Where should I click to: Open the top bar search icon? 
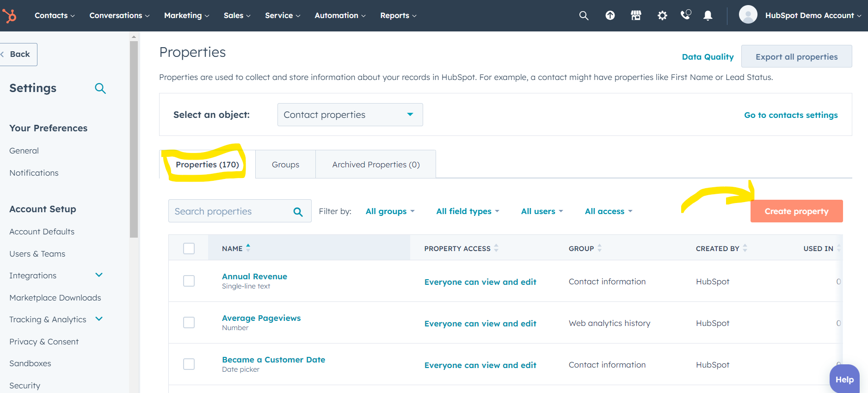point(584,16)
